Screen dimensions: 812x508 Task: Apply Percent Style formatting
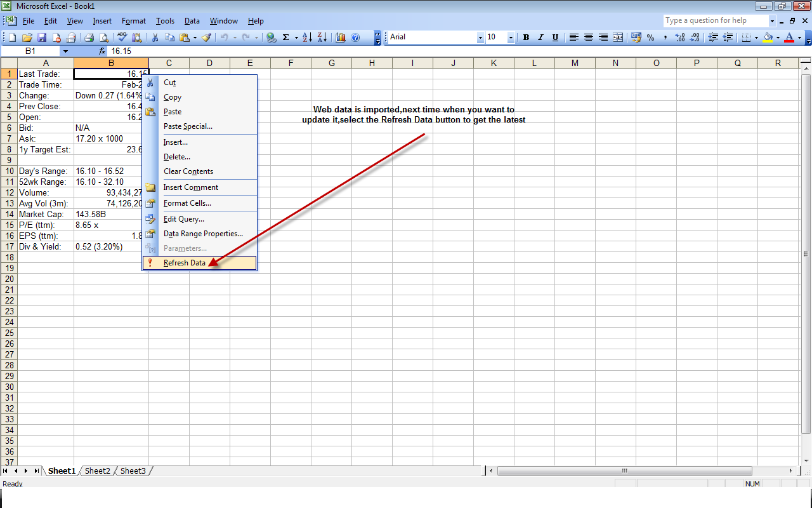651,37
